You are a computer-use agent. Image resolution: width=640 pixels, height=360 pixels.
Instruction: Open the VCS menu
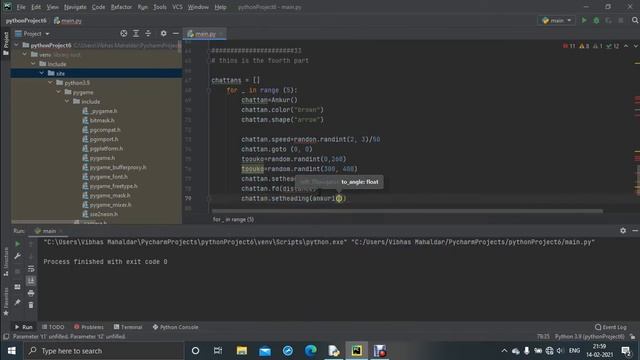pos(177,7)
